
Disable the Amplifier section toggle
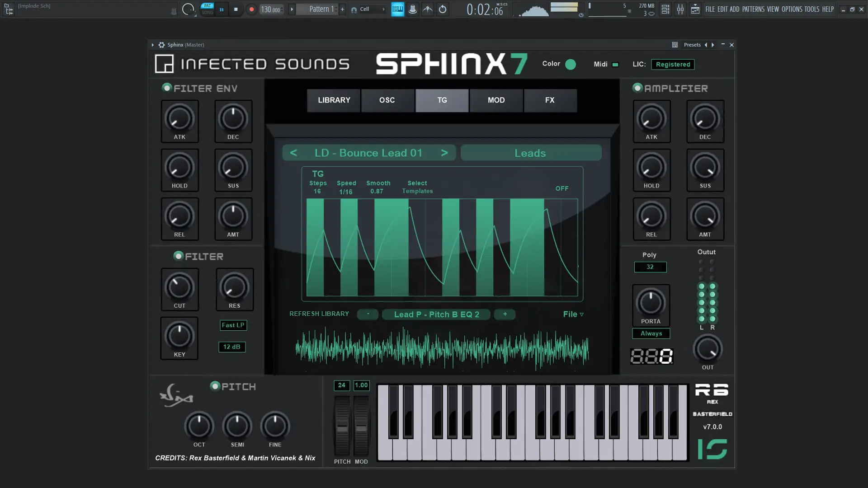[637, 88]
